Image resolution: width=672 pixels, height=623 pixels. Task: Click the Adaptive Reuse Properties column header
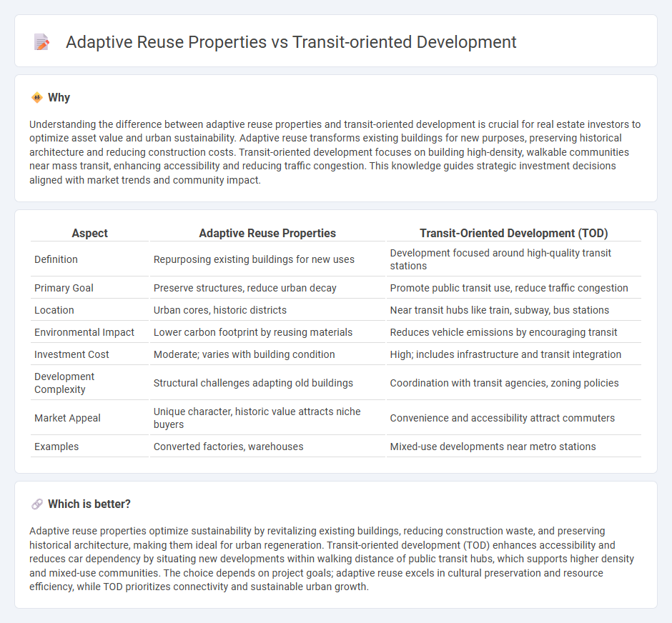click(x=267, y=233)
